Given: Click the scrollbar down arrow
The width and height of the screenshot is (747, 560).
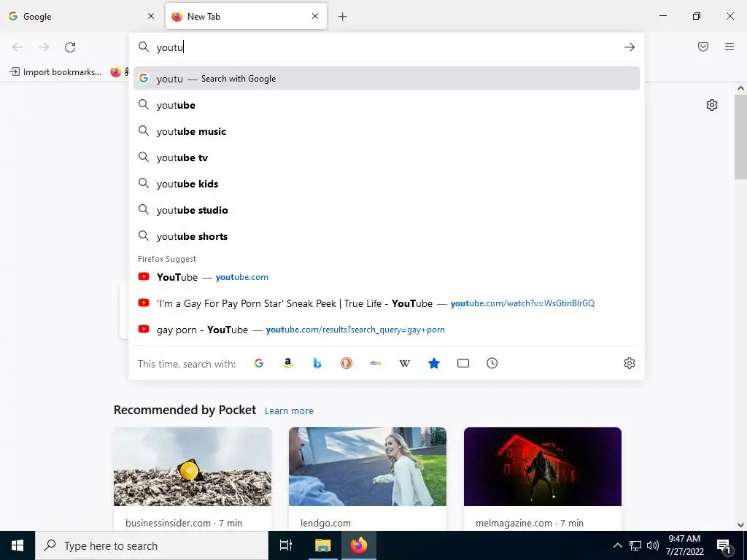Looking at the screenshot, I should pos(740,525).
